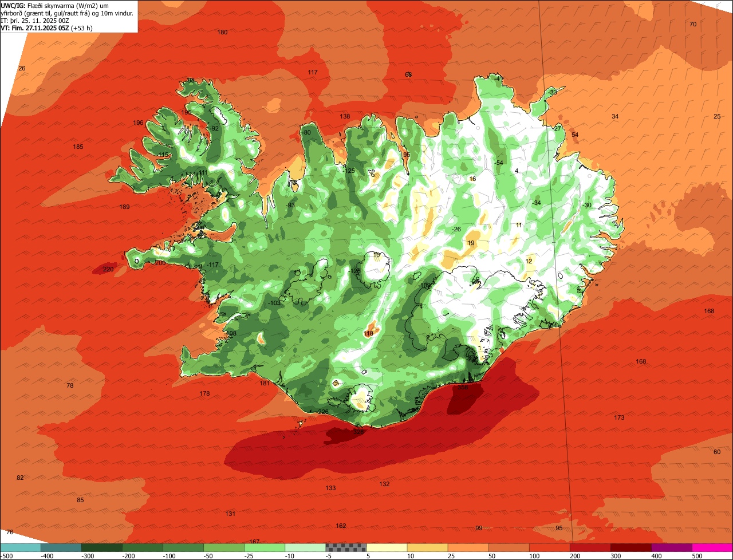
Task: Click the flux value 178 on the map
Action: pyautogui.click(x=204, y=393)
